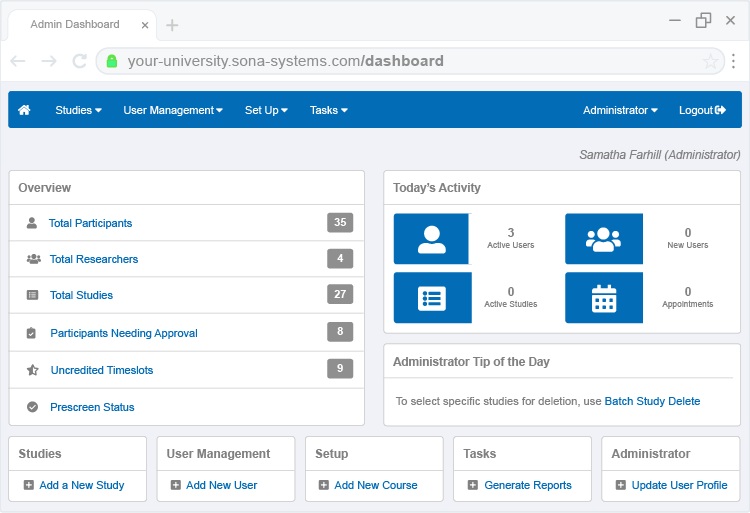Image resolution: width=750 pixels, height=513 pixels.
Task: Open the Administrator menu in navbar
Action: pyautogui.click(x=620, y=110)
